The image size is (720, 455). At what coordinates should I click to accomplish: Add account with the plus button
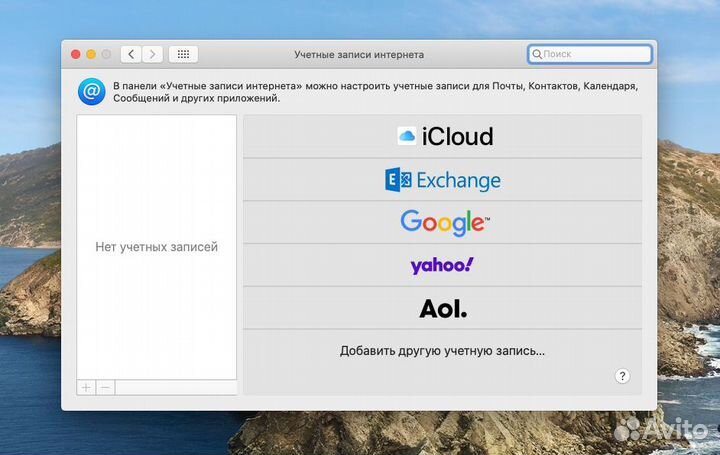tap(86, 388)
